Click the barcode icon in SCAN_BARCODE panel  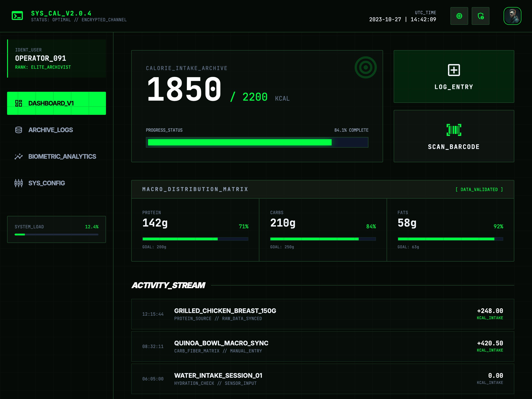(454, 130)
